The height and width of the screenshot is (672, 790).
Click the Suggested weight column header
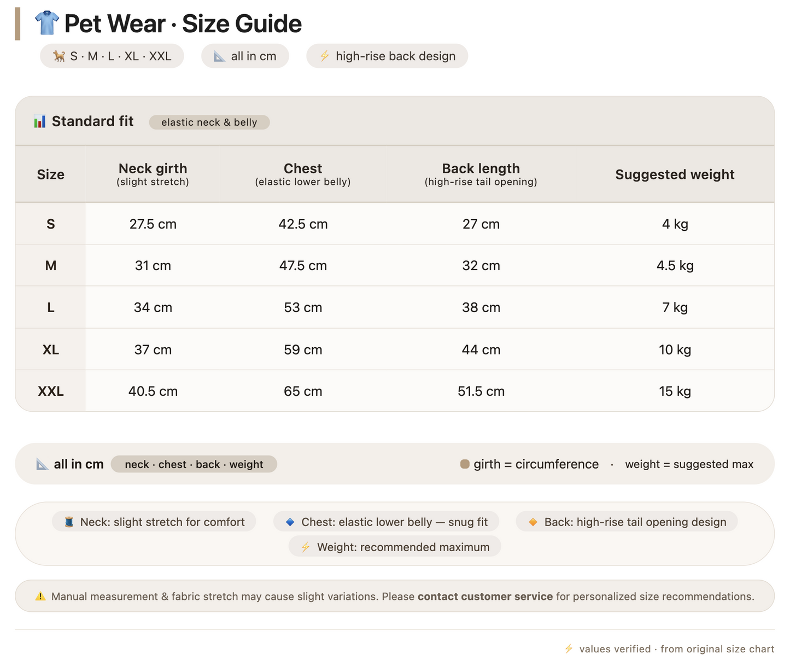point(675,174)
